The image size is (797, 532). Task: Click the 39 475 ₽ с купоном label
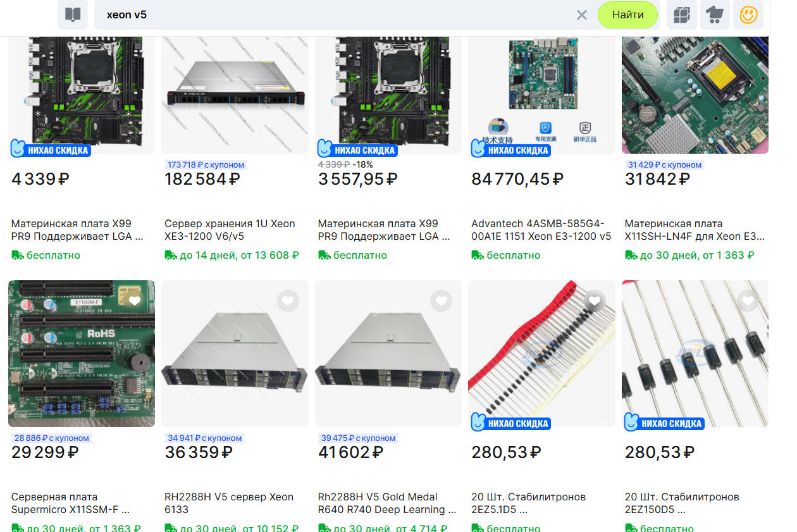coord(358,438)
